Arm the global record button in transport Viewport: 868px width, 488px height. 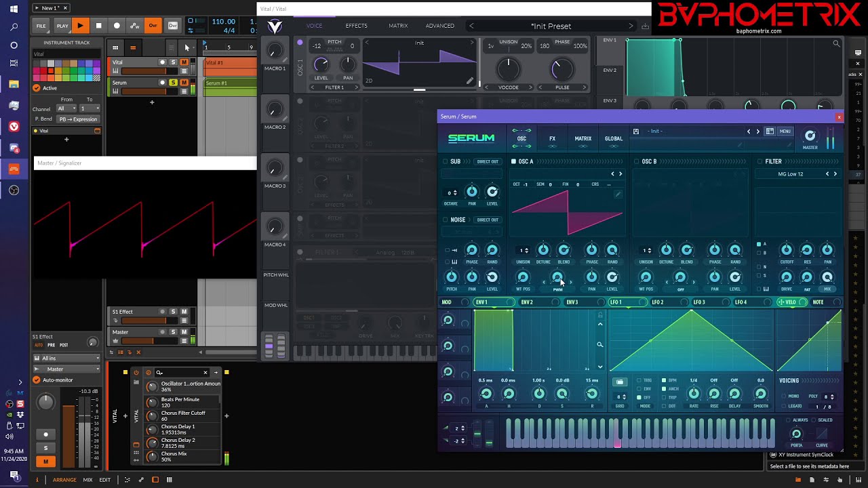click(117, 26)
